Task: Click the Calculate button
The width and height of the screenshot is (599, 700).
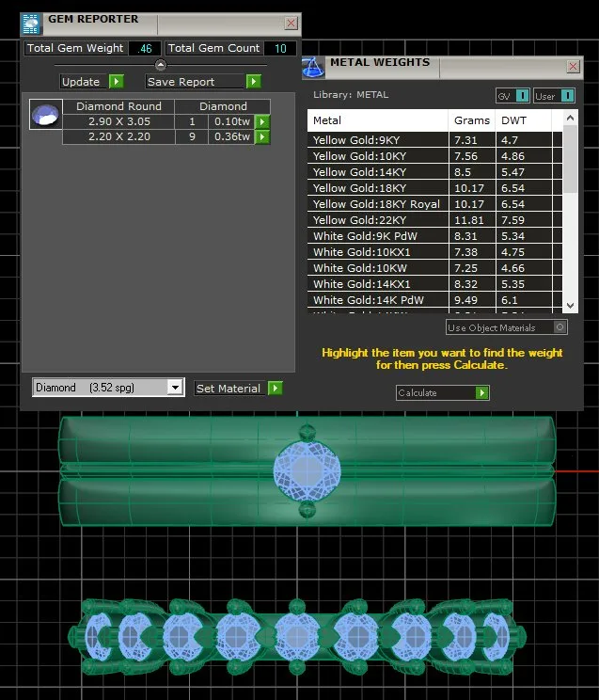Action: 442,393
